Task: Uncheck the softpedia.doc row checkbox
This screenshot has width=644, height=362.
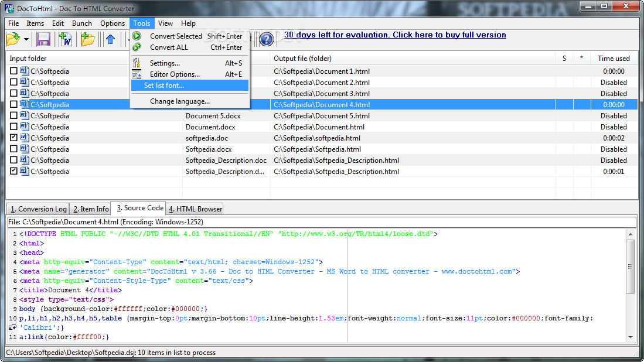Action: click(x=13, y=138)
